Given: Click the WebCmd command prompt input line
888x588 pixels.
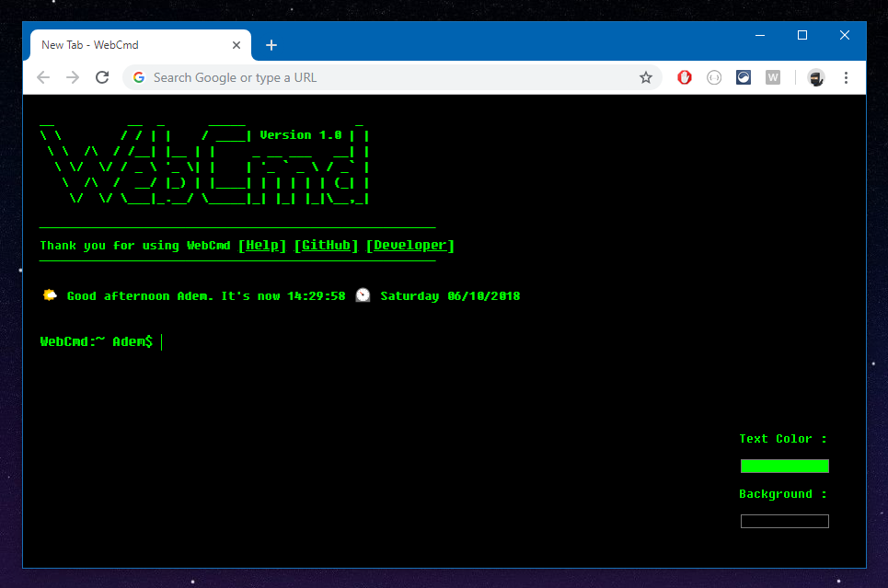Looking at the screenshot, I should pos(442,341).
